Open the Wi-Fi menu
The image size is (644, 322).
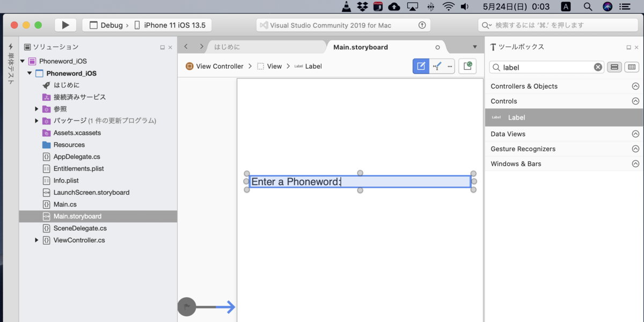click(448, 6)
